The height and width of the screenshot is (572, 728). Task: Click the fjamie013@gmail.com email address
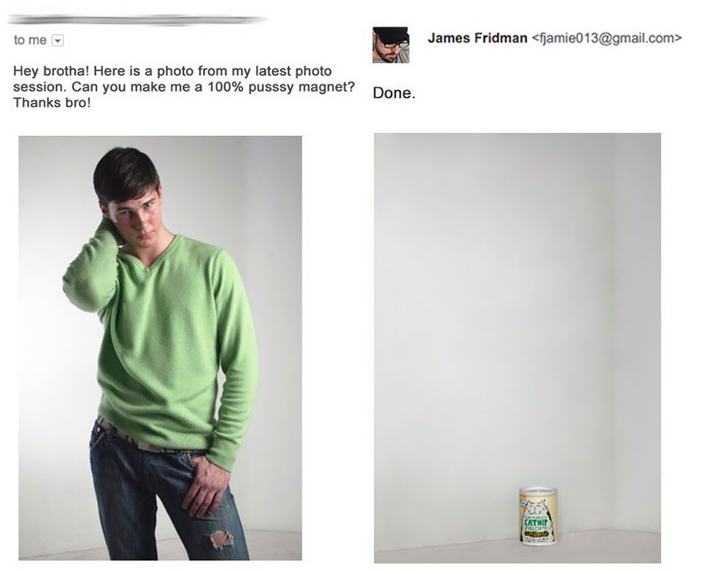[x=606, y=37]
